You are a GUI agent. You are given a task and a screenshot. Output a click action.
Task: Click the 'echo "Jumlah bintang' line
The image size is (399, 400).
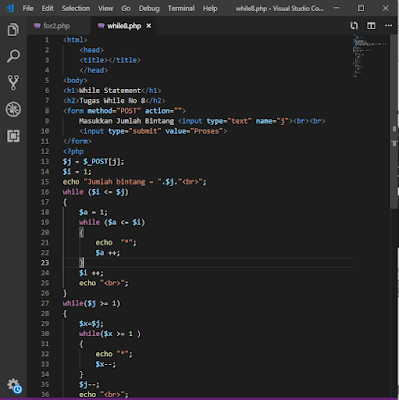[x=135, y=182]
